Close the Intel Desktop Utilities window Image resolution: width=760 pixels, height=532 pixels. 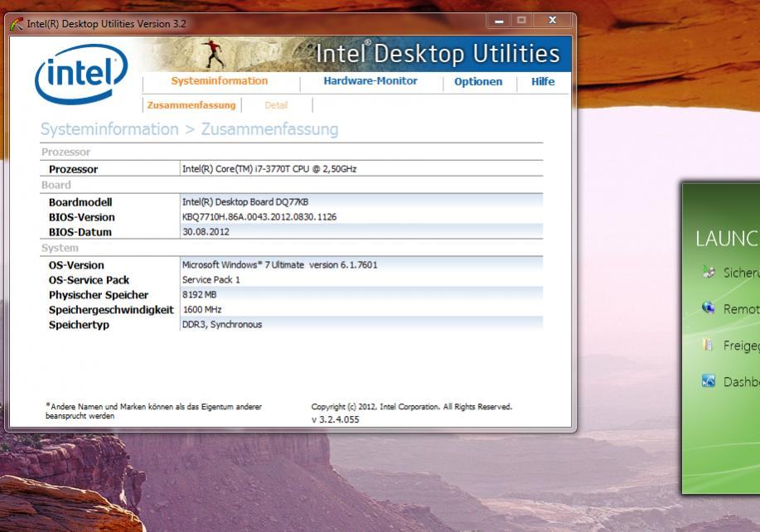(x=552, y=21)
